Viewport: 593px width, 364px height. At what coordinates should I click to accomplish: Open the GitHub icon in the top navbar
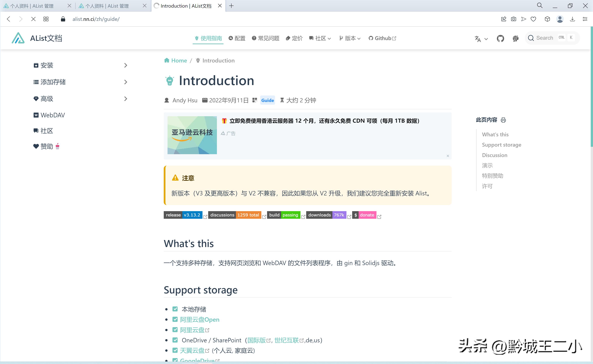coord(500,38)
